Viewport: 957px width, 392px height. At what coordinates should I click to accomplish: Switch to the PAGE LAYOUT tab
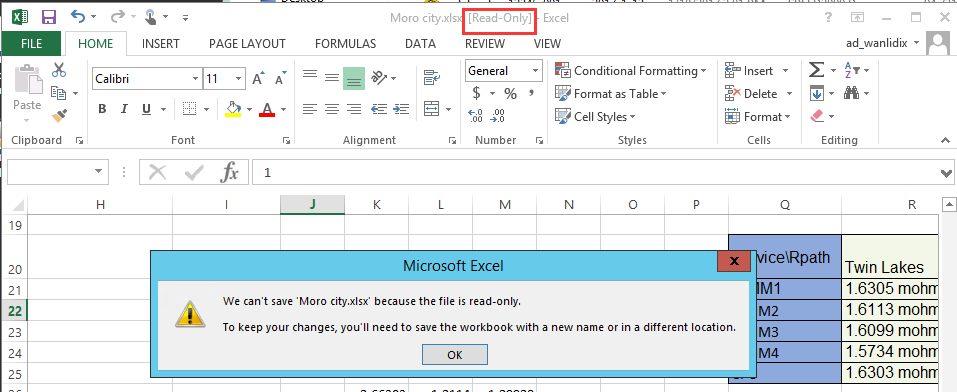[x=247, y=43]
